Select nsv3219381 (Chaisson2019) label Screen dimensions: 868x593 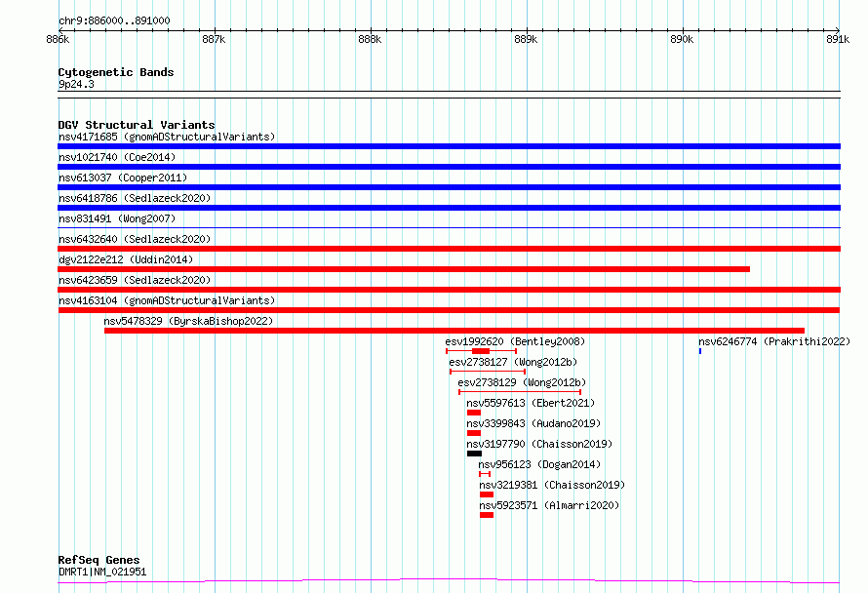552,485
